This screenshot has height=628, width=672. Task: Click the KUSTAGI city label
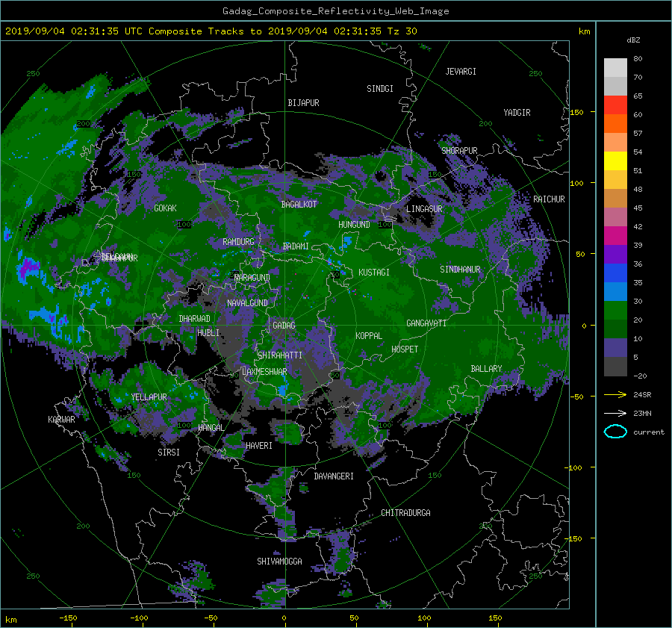(x=374, y=273)
